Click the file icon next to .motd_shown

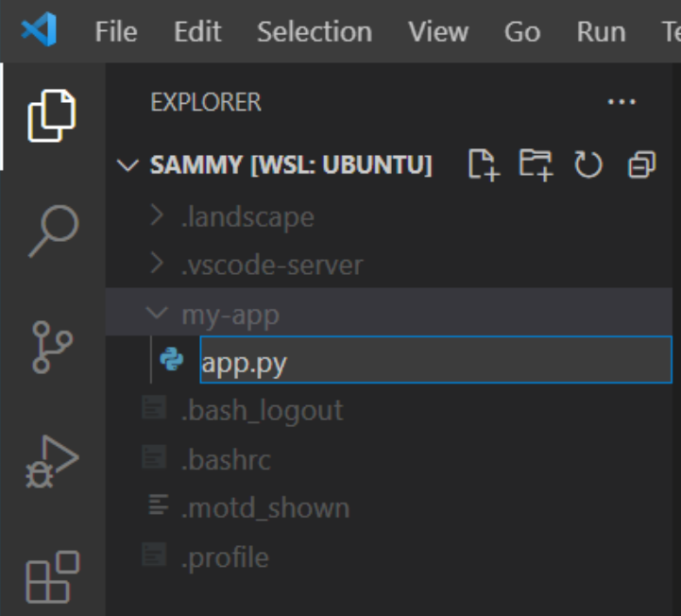pos(158,505)
